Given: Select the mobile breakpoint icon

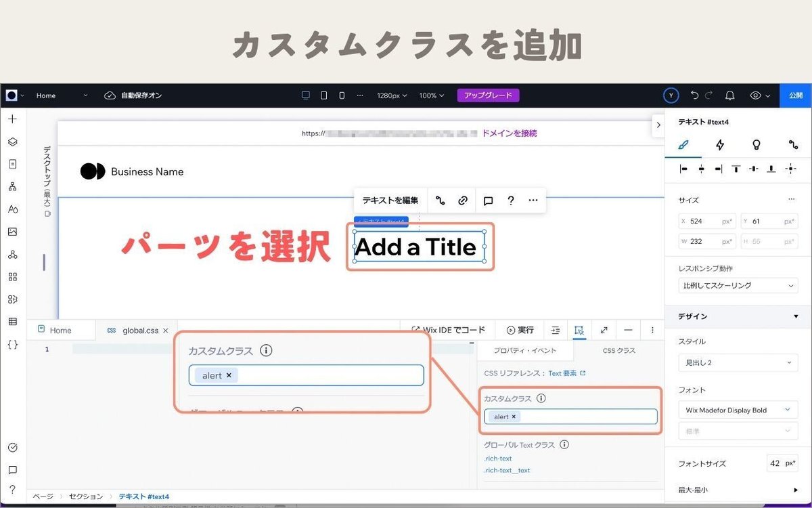Looking at the screenshot, I should coord(342,96).
